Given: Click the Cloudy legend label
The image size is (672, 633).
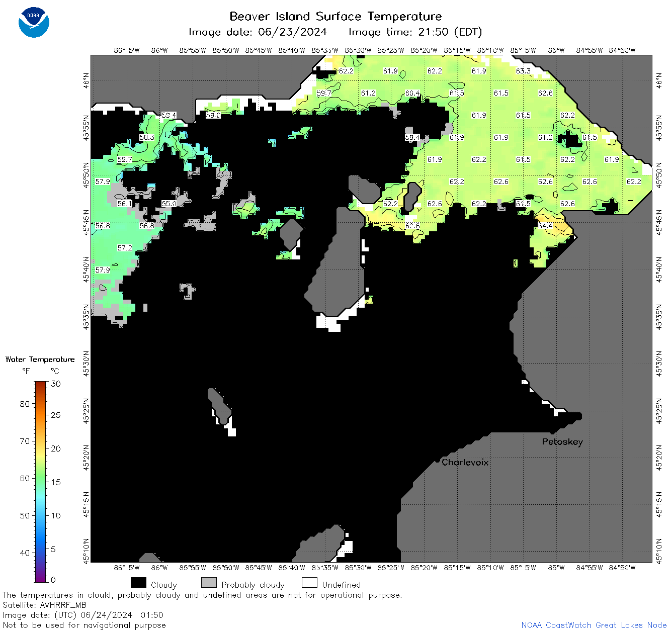Looking at the screenshot, I should (164, 585).
